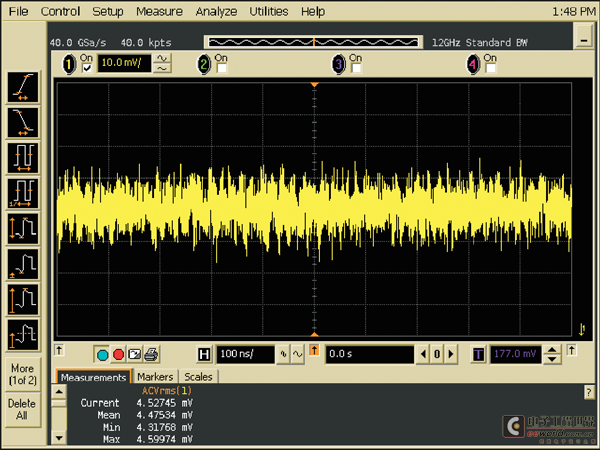Image resolution: width=600 pixels, height=450 pixels.
Task: Switch to the Markers tab
Action: (155, 377)
